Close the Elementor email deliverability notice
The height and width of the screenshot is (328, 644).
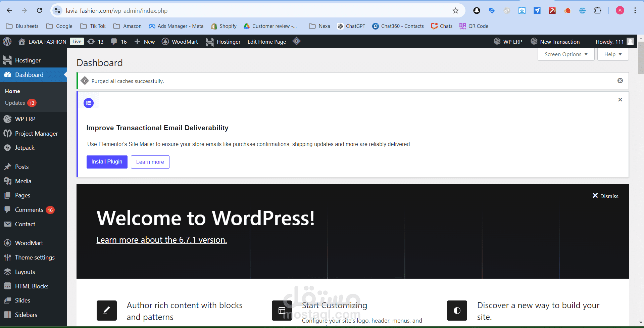coord(620,99)
